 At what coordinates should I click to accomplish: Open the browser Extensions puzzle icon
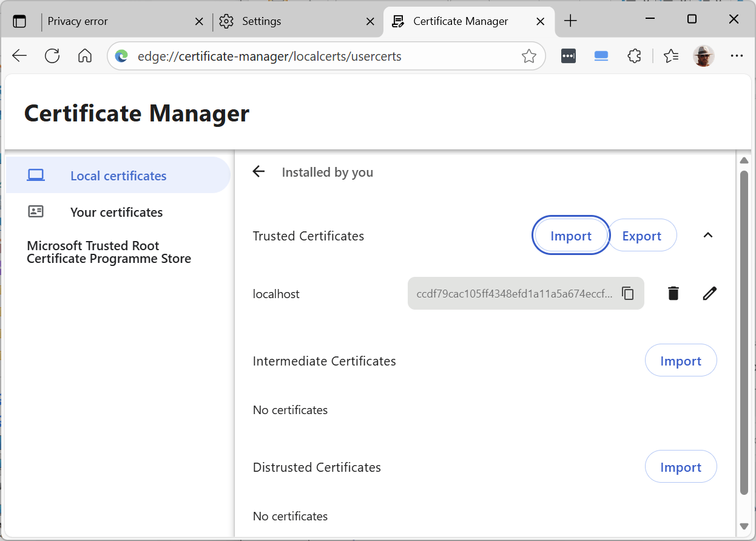[x=634, y=56]
